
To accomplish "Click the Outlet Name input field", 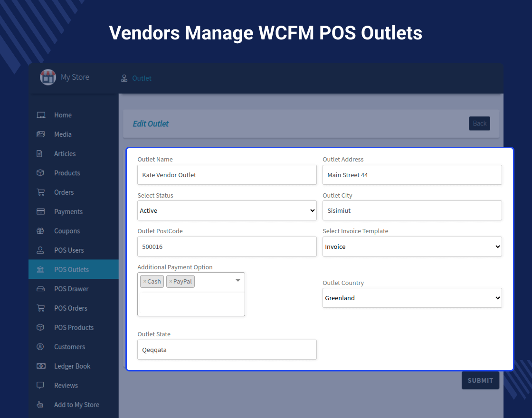I will point(227,175).
